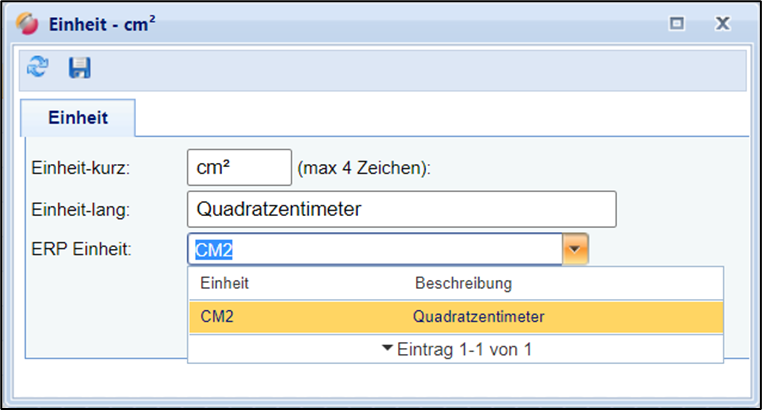Image resolution: width=762 pixels, height=410 pixels.
Task: Click the refresh icon in the toolbar
Action: [x=37, y=67]
